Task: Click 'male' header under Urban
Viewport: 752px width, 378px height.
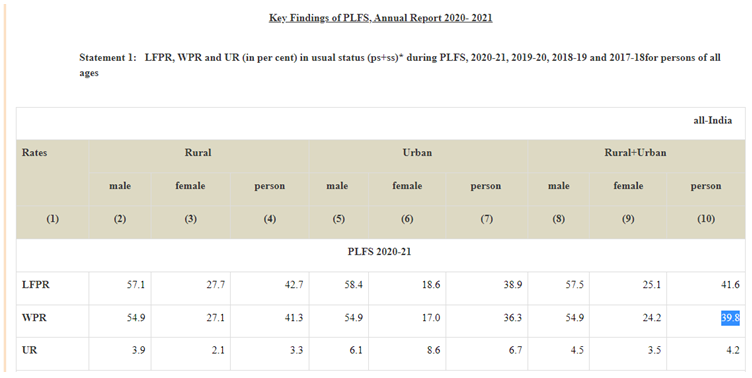Action: click(x=337, y=186)
